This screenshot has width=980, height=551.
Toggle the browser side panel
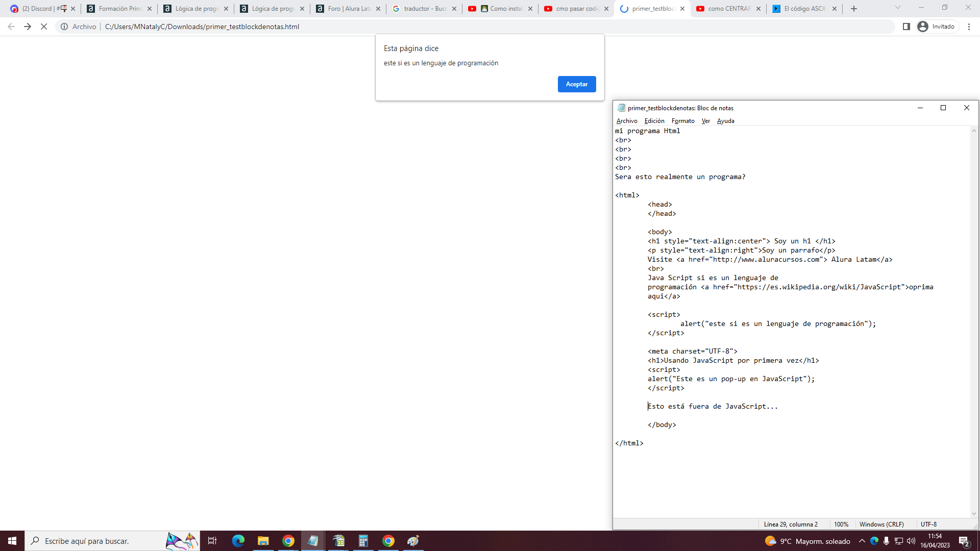(x=906, y=27)
